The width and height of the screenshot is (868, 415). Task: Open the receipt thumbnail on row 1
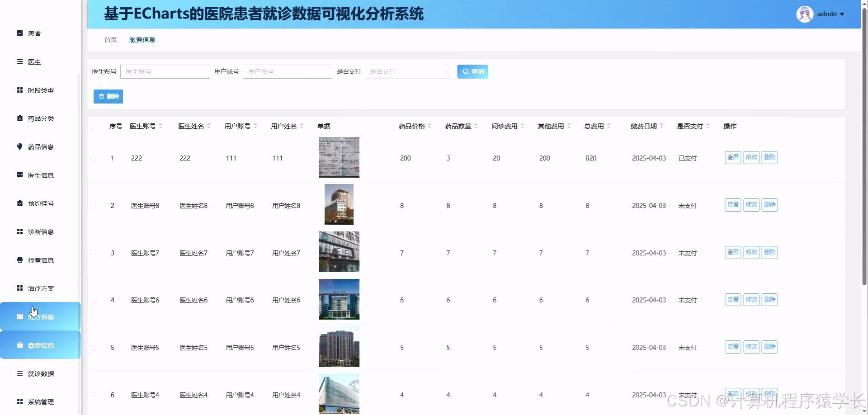click(x=339, y=157)
